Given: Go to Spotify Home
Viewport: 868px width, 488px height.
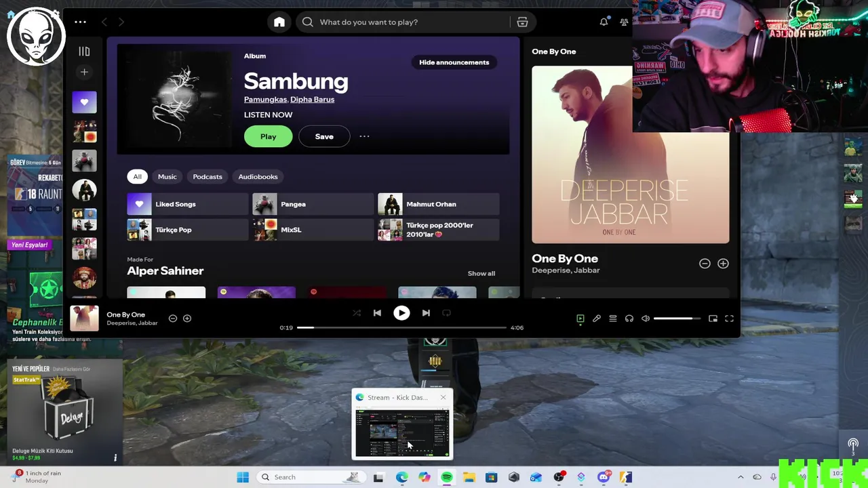Looking at the screenshot, I should tap(279, 22).
